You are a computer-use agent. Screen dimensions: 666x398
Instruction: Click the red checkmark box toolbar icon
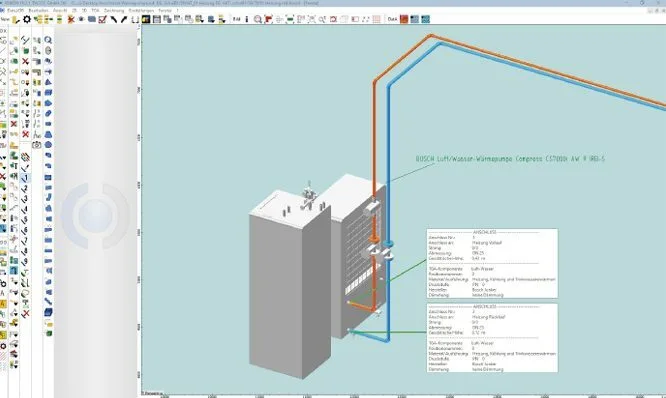click(102, 19)
